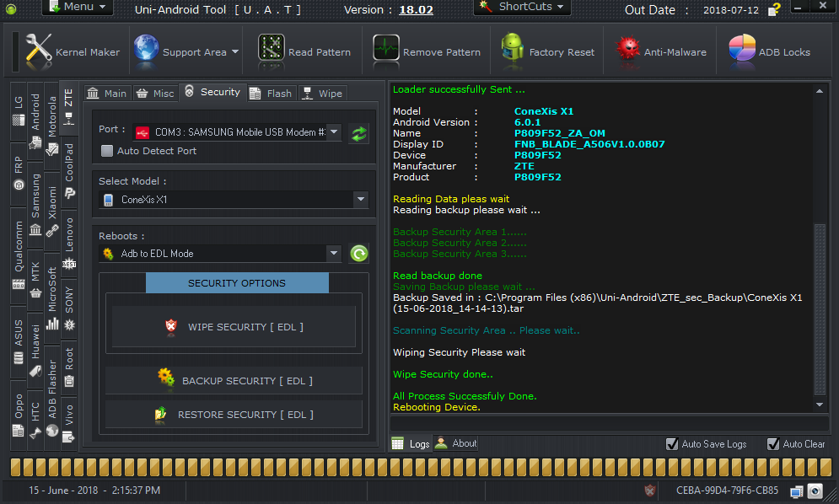Switch to the Logs tab

(411, 443)
